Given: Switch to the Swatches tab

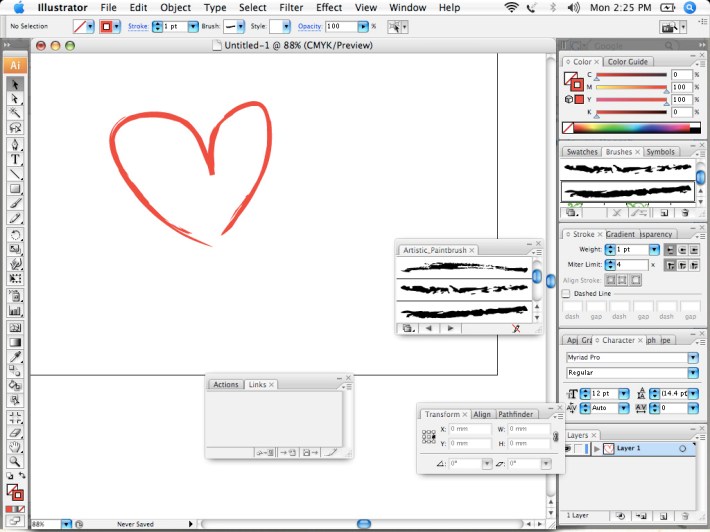Looking at the screenshot, I should [x=581, y=152].
